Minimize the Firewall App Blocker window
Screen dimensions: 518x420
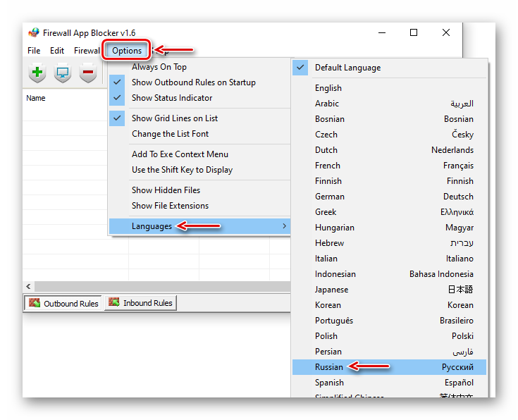[x=382, y=32]
